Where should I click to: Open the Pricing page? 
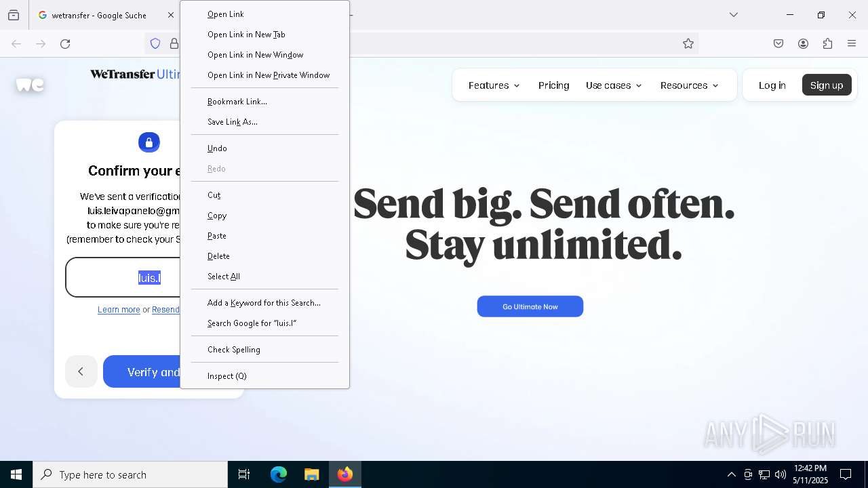pyautogui.click(x=553, y=85)
